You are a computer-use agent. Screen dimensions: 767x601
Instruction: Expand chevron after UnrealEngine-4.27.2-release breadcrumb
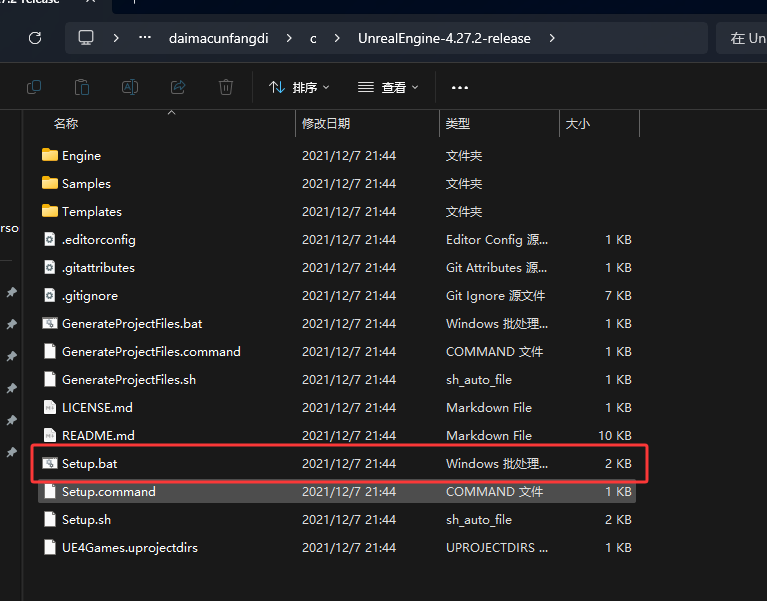click(552, 38)
